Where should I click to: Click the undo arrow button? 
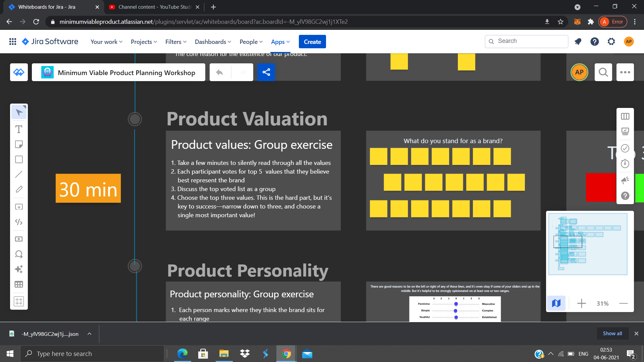(x=220, y=72)
